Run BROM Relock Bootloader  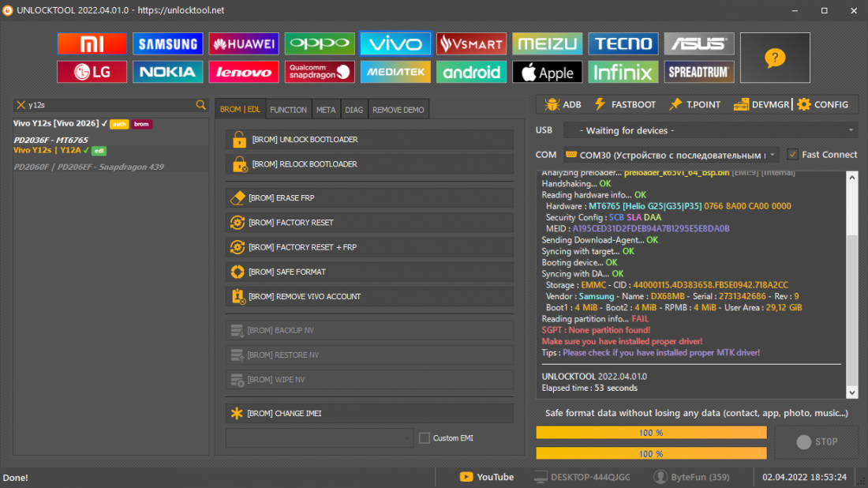[x=369, y=164]
